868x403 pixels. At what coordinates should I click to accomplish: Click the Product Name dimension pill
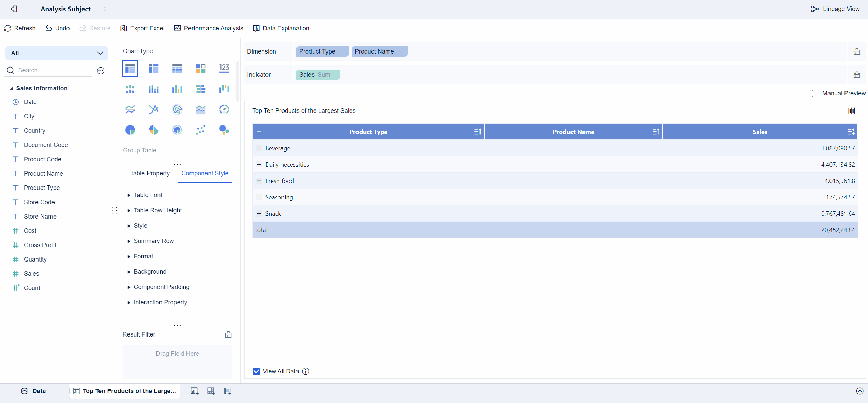tap(379, 51)
